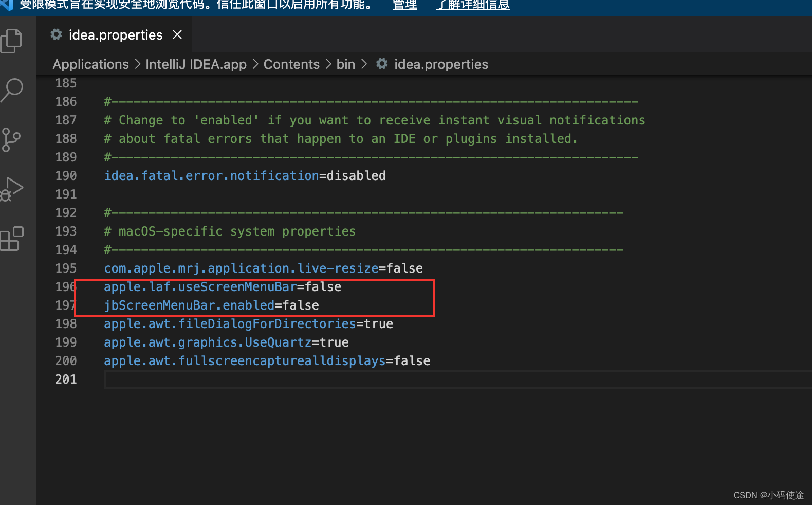This screenshot has height=505, width=812.
Task: Click the apple.awt.fullscreencapturealldisplays=false line
Action: [x=267, y=361]
